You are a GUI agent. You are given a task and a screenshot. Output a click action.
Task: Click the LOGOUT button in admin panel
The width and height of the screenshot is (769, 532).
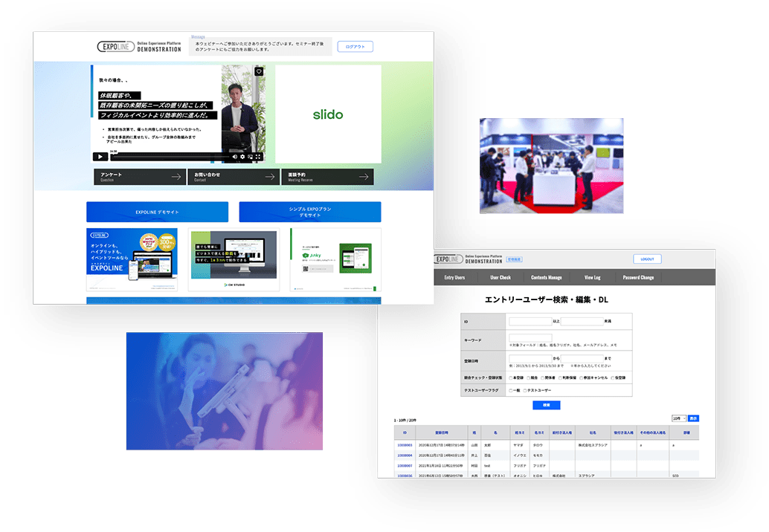tap(646, 259)
